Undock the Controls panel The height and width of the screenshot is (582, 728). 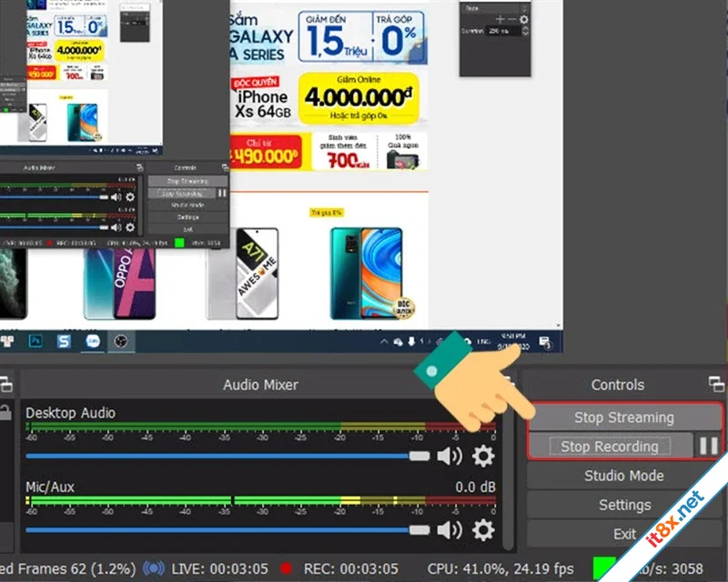point(716,385)
